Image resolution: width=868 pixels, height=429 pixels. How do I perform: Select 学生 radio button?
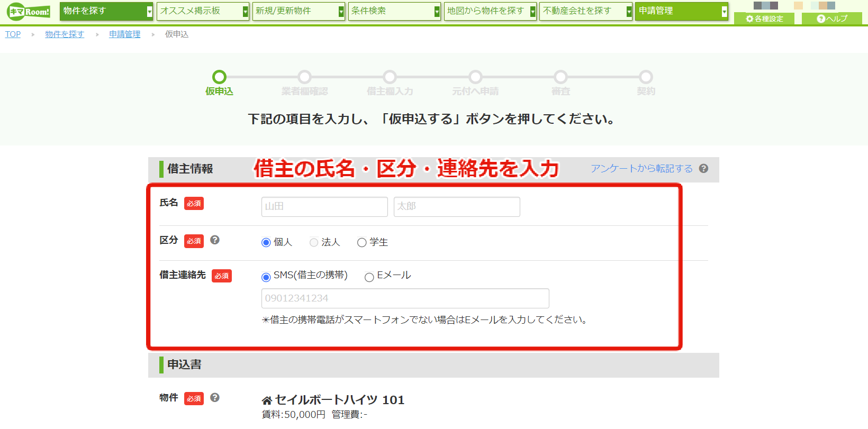362,243
